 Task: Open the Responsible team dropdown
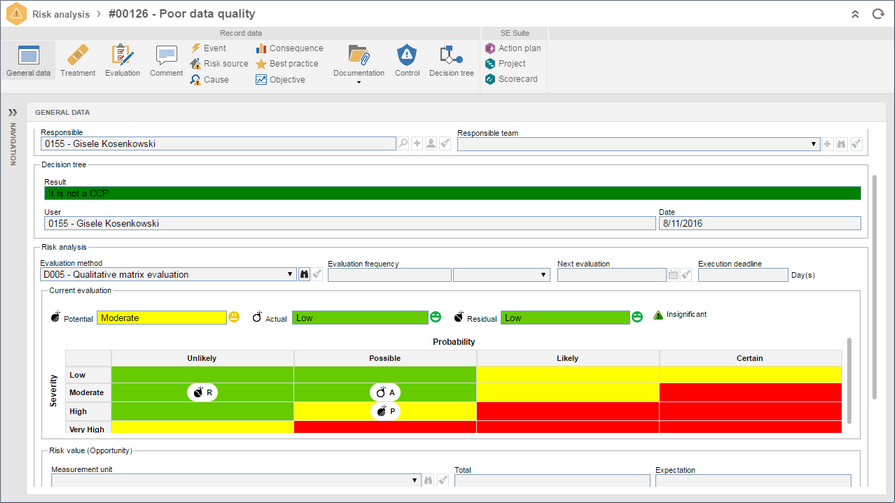(813, 144)
